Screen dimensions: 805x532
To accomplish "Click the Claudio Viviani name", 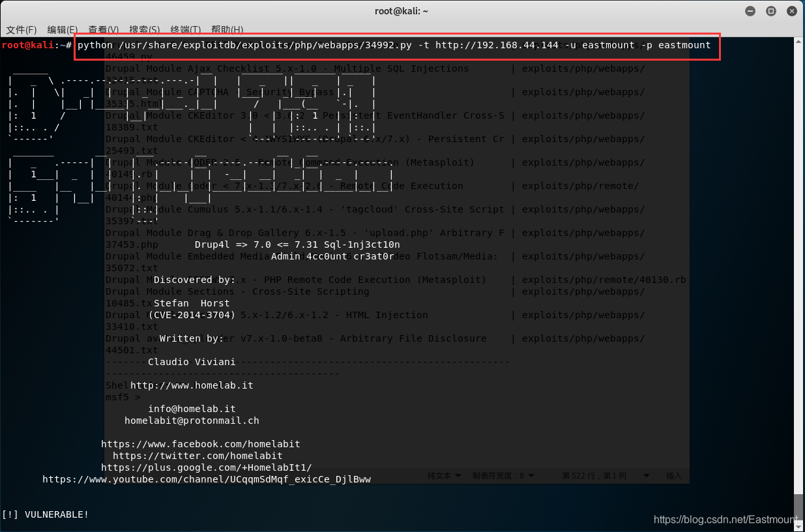I will tap(192, 362).
